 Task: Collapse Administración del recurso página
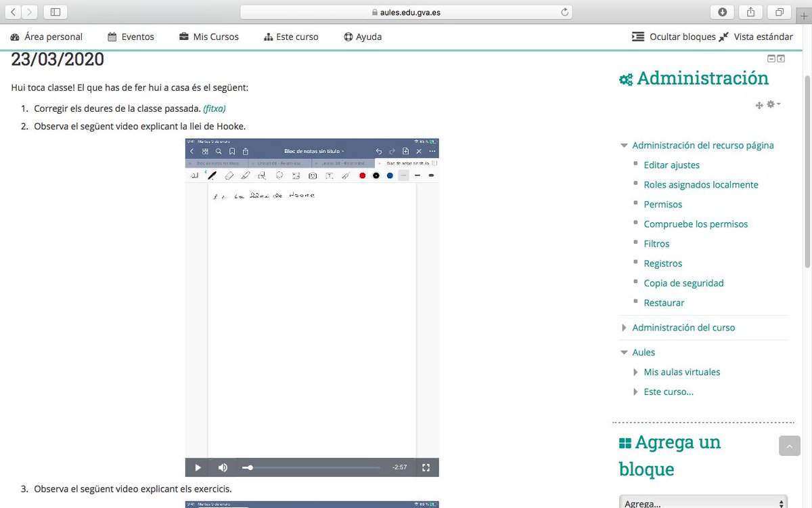(624, 146)
